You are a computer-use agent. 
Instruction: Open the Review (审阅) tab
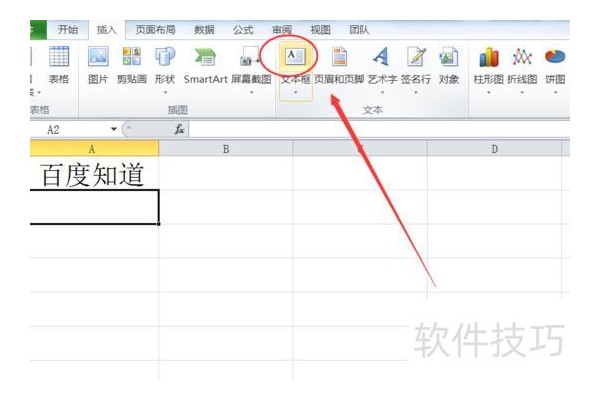[x=282, y=29]
